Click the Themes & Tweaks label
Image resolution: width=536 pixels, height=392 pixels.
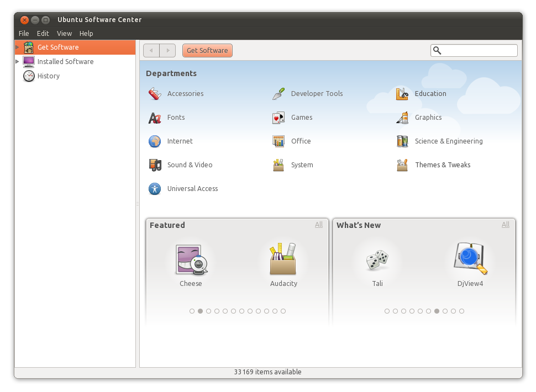tap(443, 165)
